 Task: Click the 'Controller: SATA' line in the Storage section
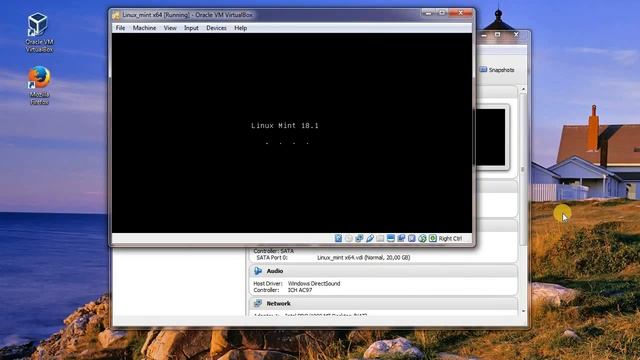pyautogui.click(x=273, y=251)
